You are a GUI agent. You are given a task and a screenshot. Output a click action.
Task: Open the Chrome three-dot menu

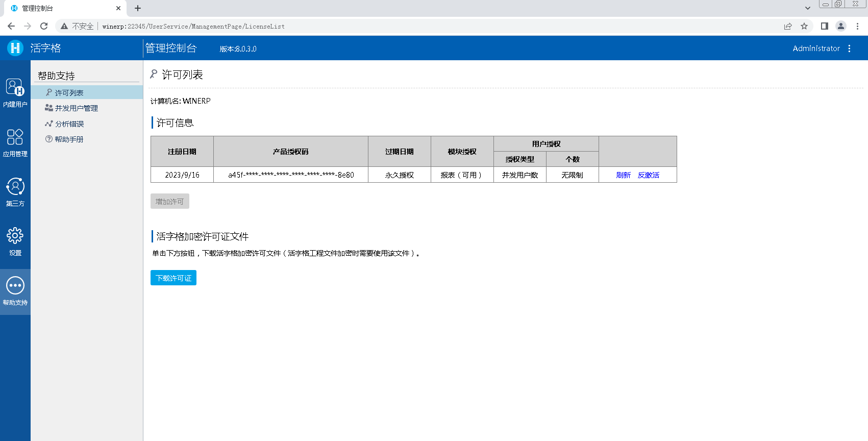pyautogui.click(x=857, y=26)
